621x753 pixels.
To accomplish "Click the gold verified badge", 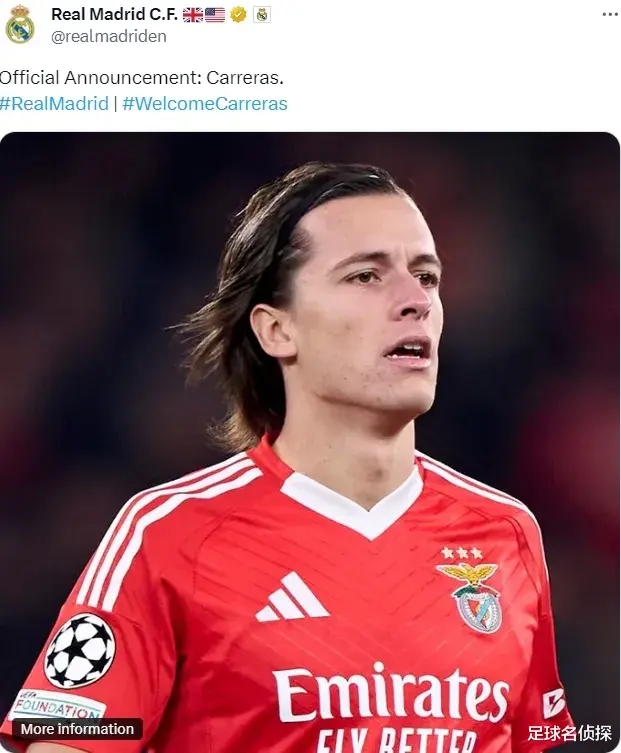I will coord(238,14).
